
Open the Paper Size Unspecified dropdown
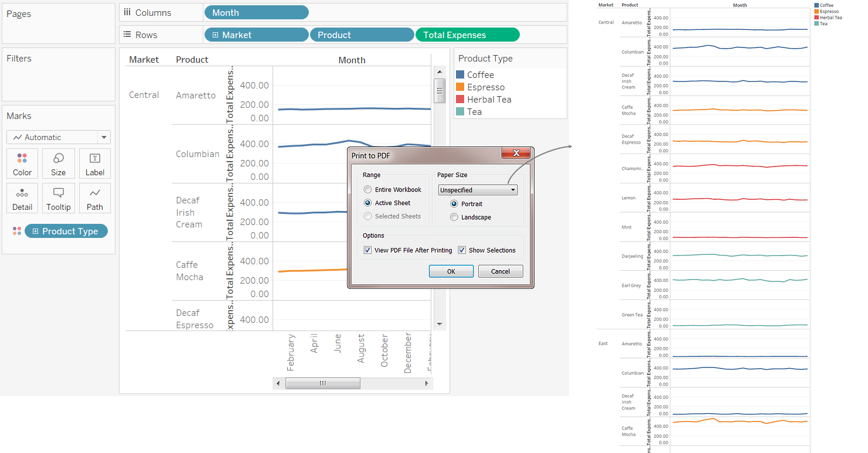pyautogui.click(x=478, y=190)
